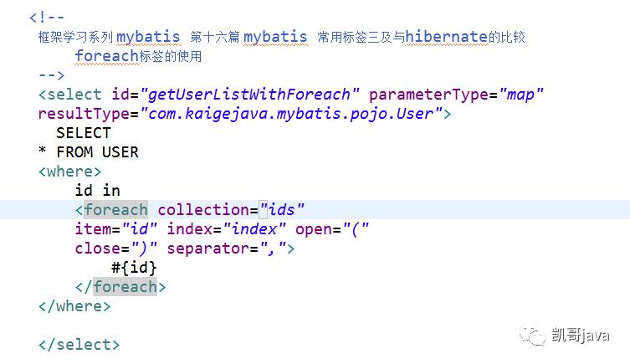This screenshot has height=364, width=630.
Task: Click the "ids" collection attribute value
Action: tap(282, 209)
